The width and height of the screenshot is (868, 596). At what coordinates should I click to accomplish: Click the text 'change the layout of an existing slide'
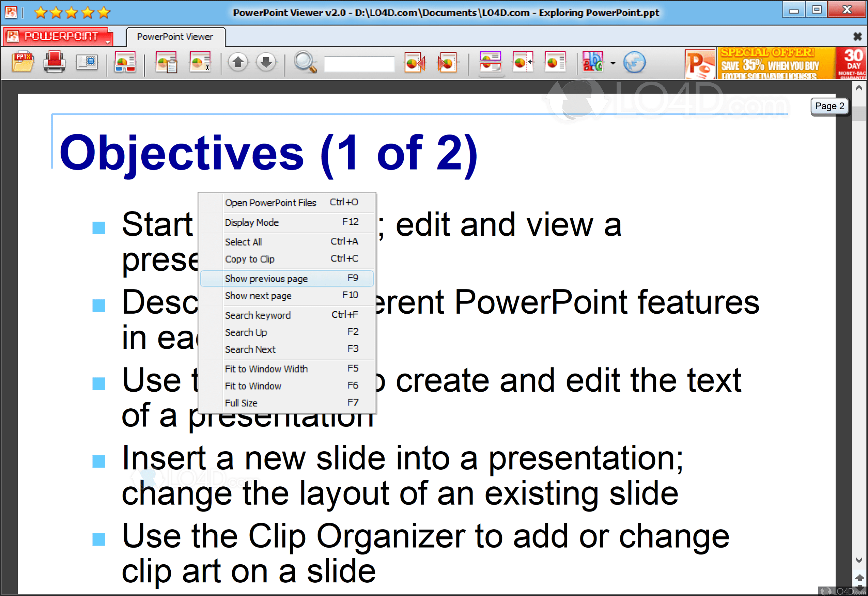(400, 494)
